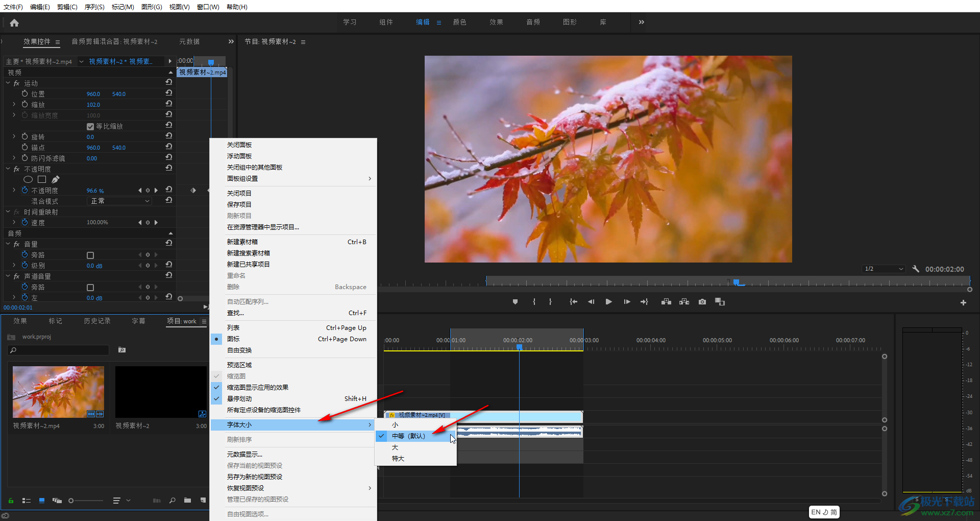Image resolution: width=980 pixels, height=521 pixels.
Task: Click the Mark Out button
Action: coord(550,302)
